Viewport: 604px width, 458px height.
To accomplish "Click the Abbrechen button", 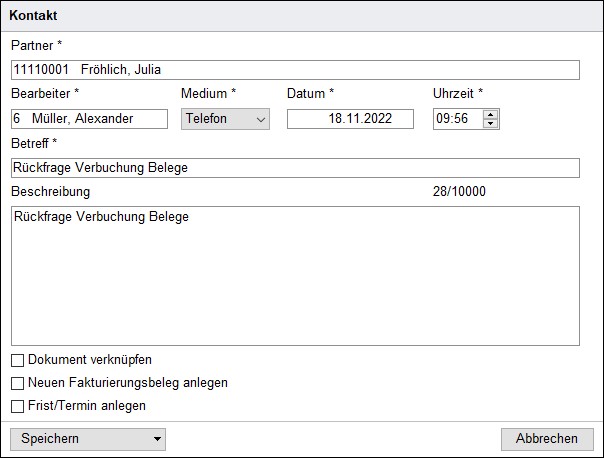I will pos(546,439).
